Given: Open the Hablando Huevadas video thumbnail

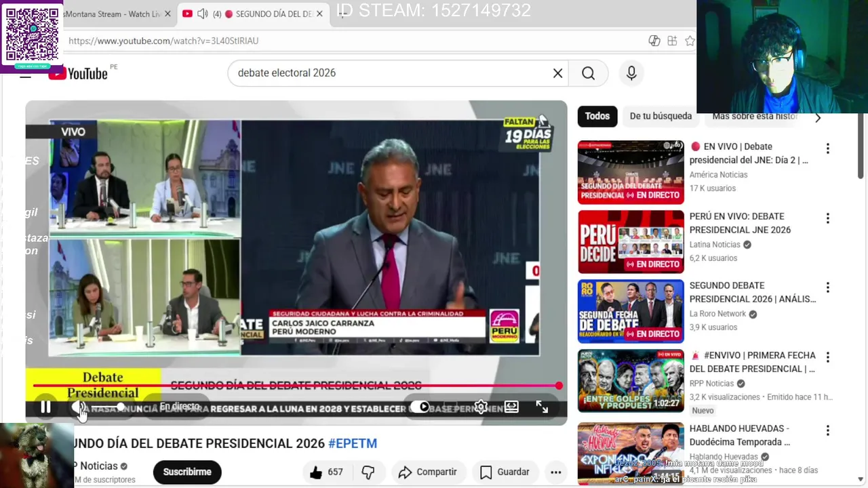Looking at the screenshot, I should 631,453.
